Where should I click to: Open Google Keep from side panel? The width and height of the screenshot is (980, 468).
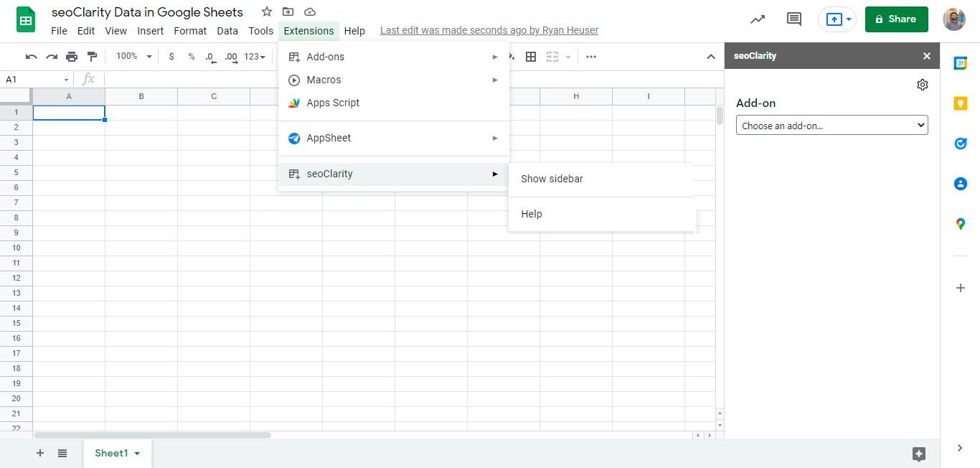(961, 103)
